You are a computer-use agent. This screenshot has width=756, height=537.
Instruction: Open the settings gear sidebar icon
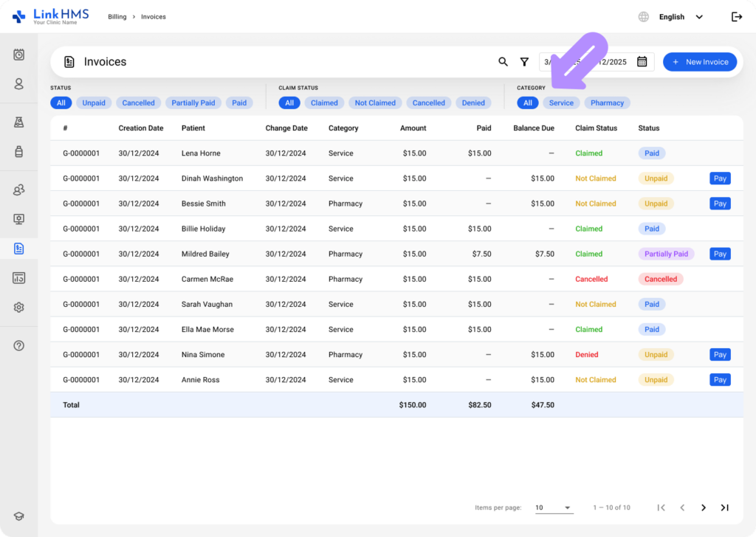click(x=18, y=308)
